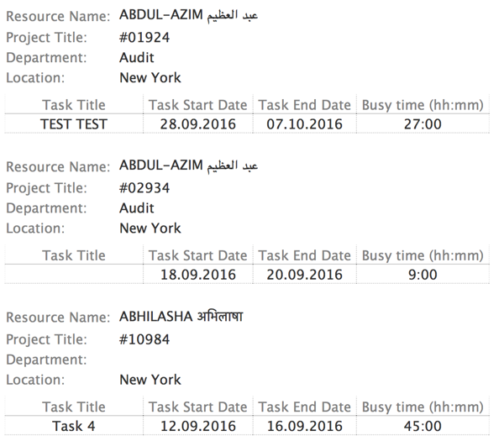This screenshot has height=441, width=504.
Task: Click the 16.09.2016 end date cell
Action: (305, 426)
